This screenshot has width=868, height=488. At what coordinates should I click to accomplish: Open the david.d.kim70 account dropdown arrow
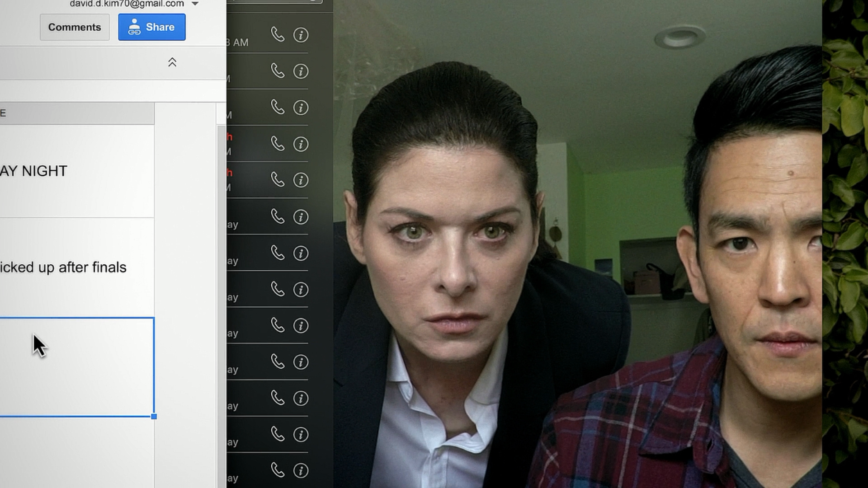coord(195,4)
